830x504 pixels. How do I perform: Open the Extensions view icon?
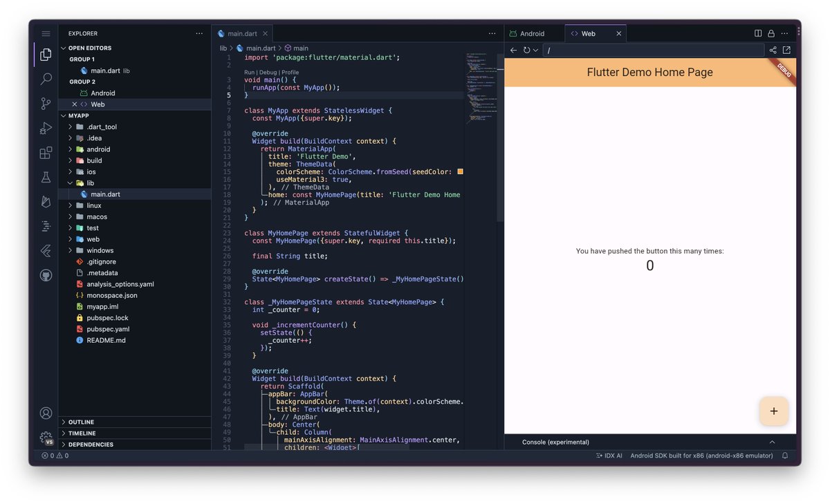click(46, 153)
